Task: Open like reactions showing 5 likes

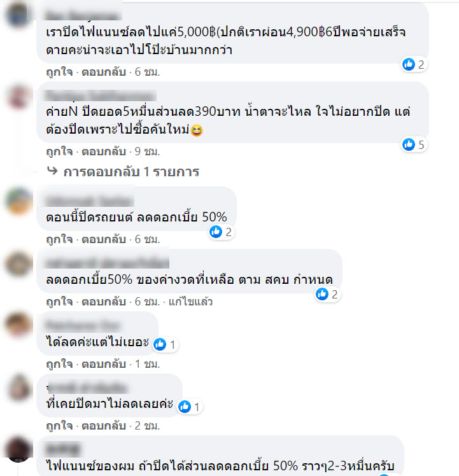Action: coord(413,144)
